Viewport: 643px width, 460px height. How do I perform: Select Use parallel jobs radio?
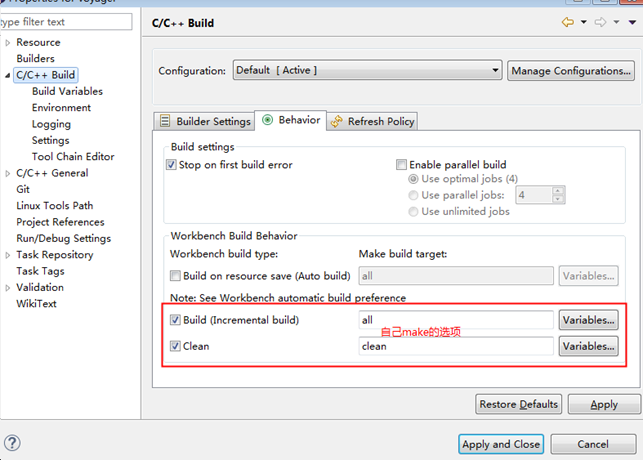(x=413, y=195)
